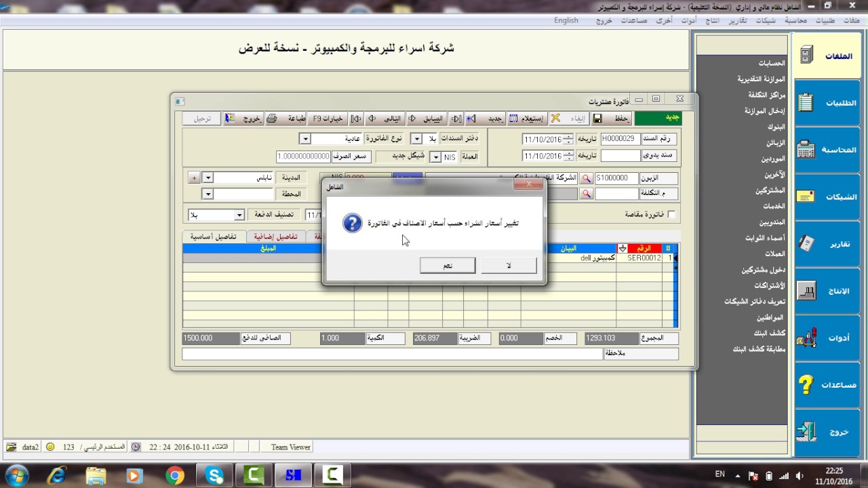Image resolution: width=868 pixels, height=488 pixels.
Task: Click the طباعة print icon in the invoice toolbar
Action: click(271, 117)
